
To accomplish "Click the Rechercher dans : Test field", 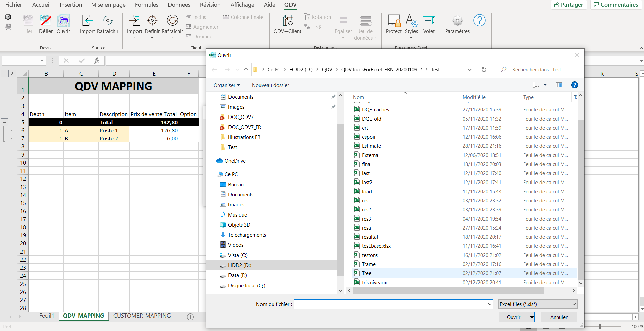I will 538,70.
